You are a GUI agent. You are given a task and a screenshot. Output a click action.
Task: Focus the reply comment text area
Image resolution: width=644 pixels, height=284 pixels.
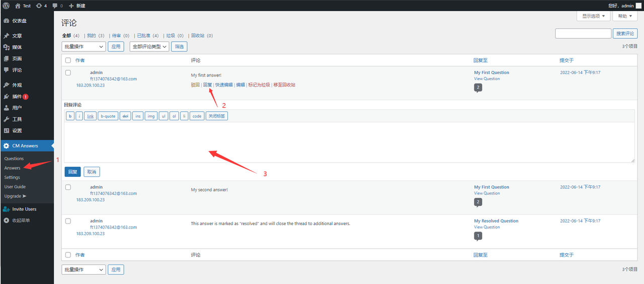[x=349, y=142]
